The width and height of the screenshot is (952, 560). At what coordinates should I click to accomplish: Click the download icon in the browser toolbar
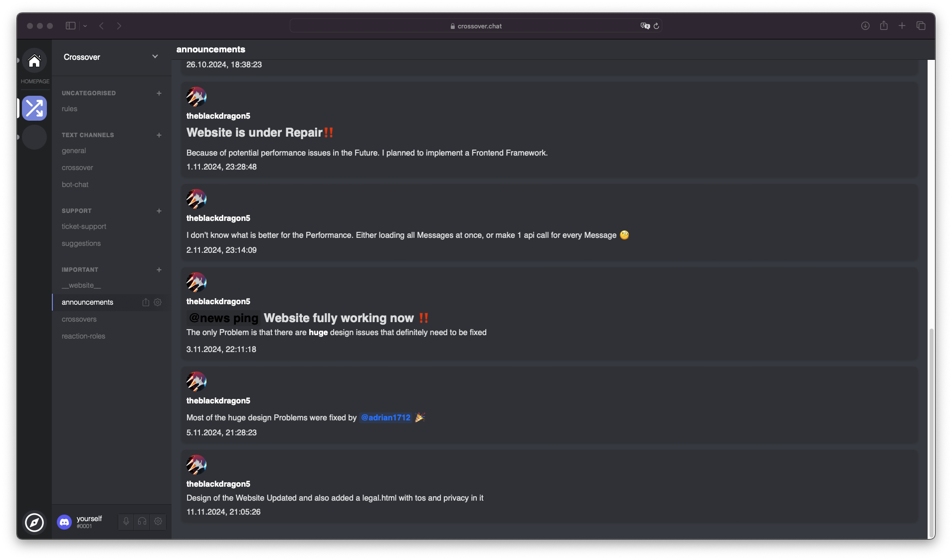[865, 25]
